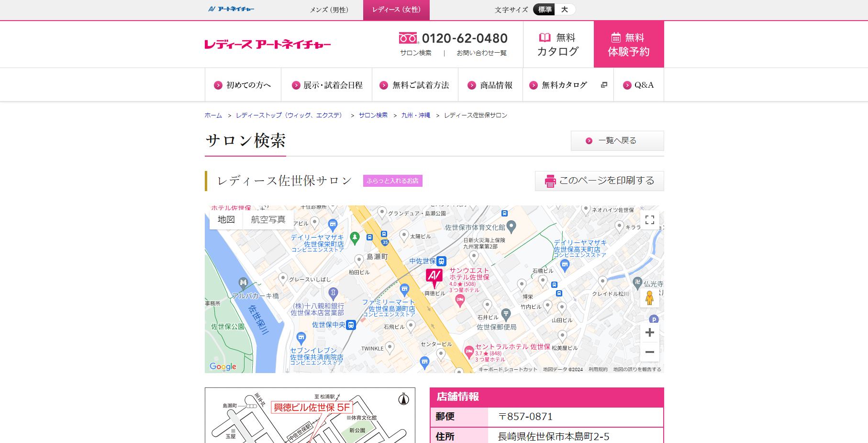Viewport: 868px width, 443px height.
Task: Set the text size to 標準
Action: pos(545,10)
